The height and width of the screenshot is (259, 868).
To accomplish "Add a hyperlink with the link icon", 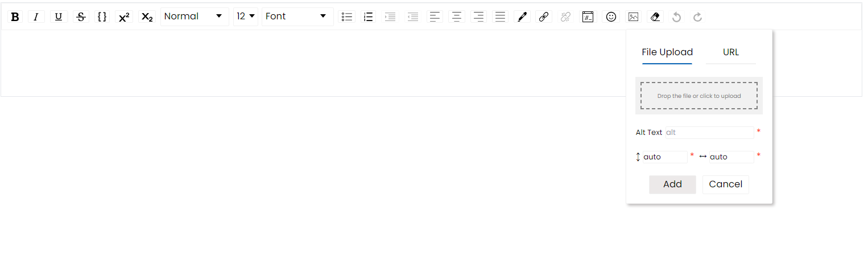I will pos(544,17).
